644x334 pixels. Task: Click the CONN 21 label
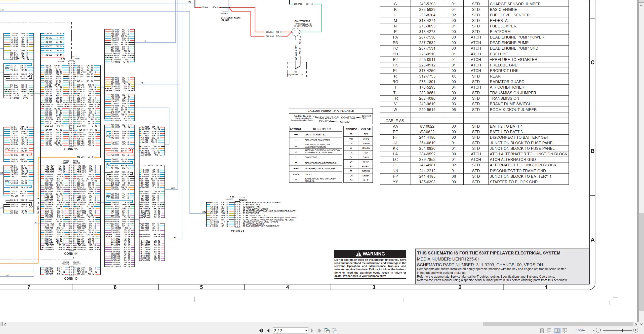coord(237,231)
